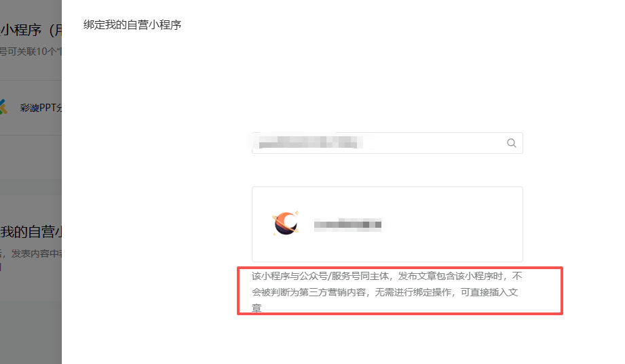This screenshot has height=364, width=625.
Task: Click the notice line starting 该小程序与公众号
Action: point(387,276)
